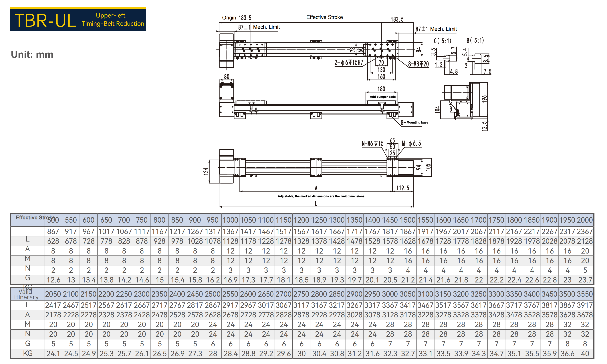Click the Unit: mm label
This screenshot has height=364, width=607.
[x=32, y=54]
